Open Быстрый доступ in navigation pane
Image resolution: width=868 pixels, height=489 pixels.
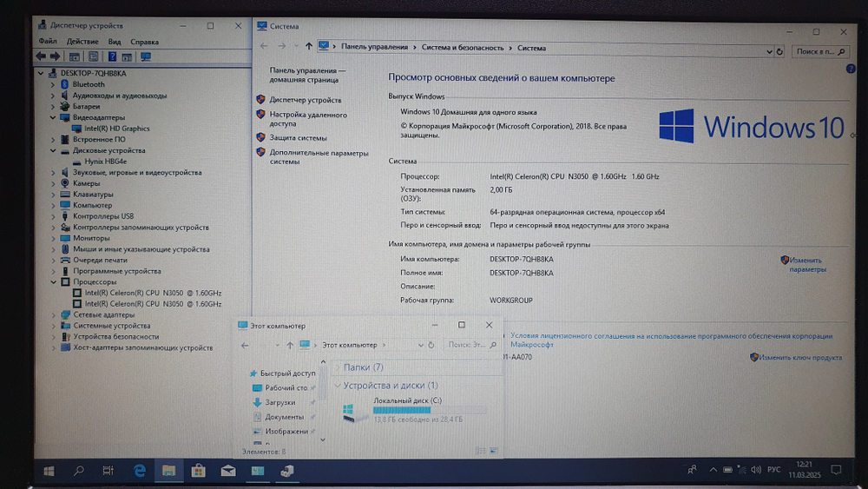pyautogui.click(x=287, y=373)
